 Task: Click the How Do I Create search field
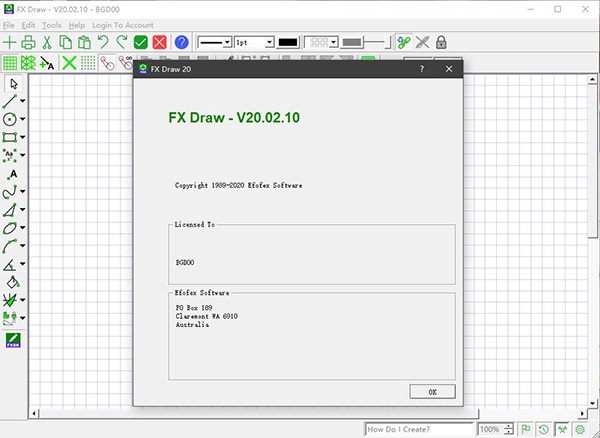click(x=419, y=429)
